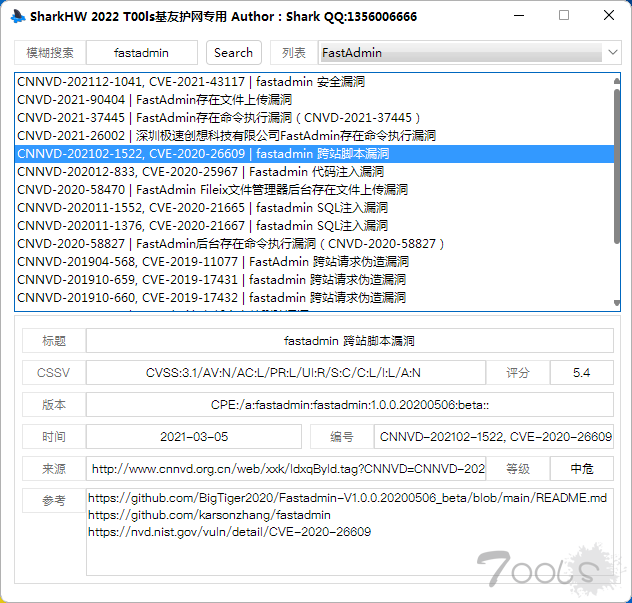Choose the CNVD-2021-37445 command execution entry
Viewport: 632px width, 603px height.
pos(219,118)
